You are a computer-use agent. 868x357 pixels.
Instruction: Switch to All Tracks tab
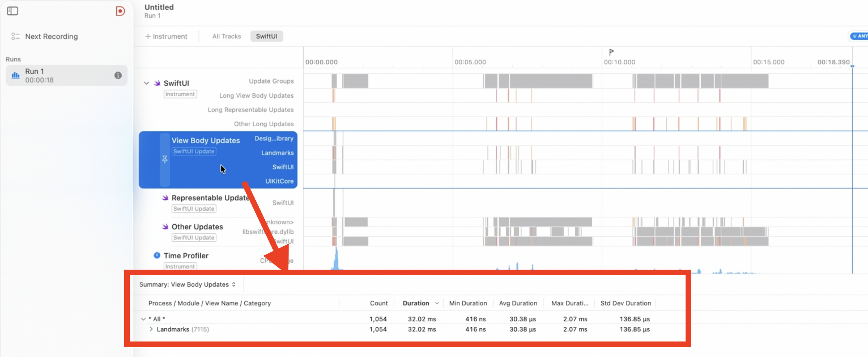coord(227,36)
